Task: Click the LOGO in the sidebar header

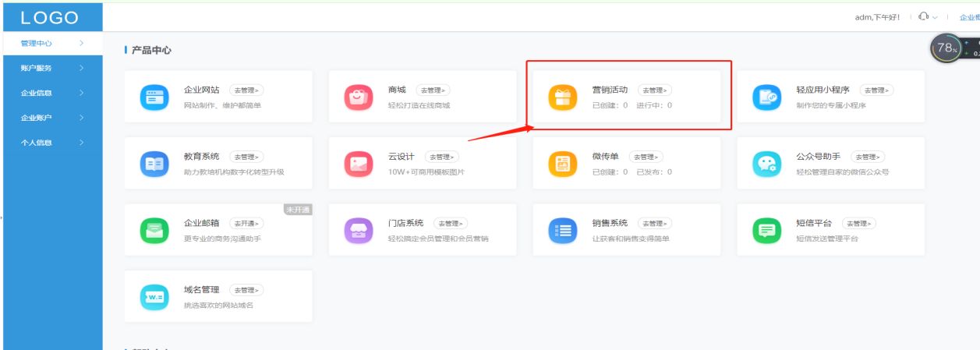Action: click(49, 17)
